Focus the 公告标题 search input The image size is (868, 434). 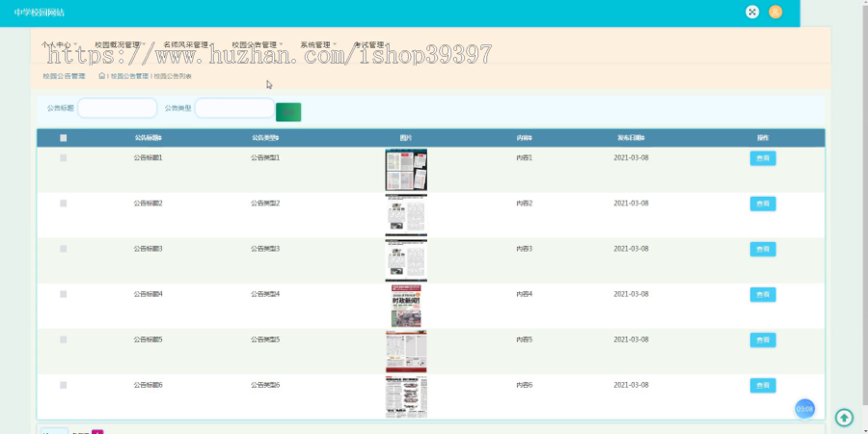click(x=118, y=108)
